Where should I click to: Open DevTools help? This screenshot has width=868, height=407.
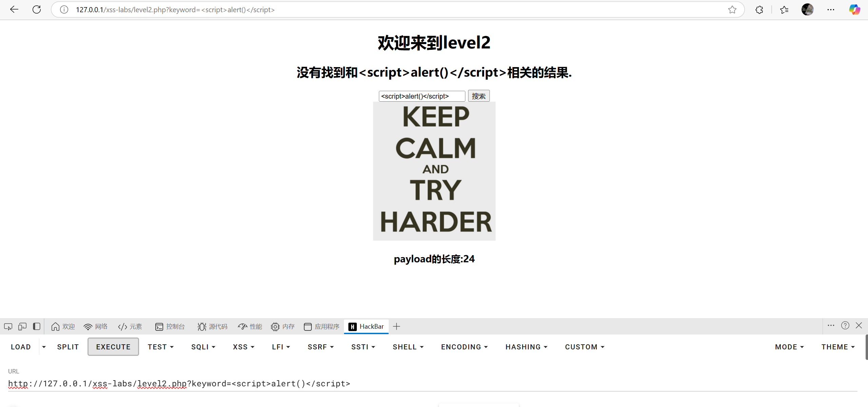coord(845,325)
